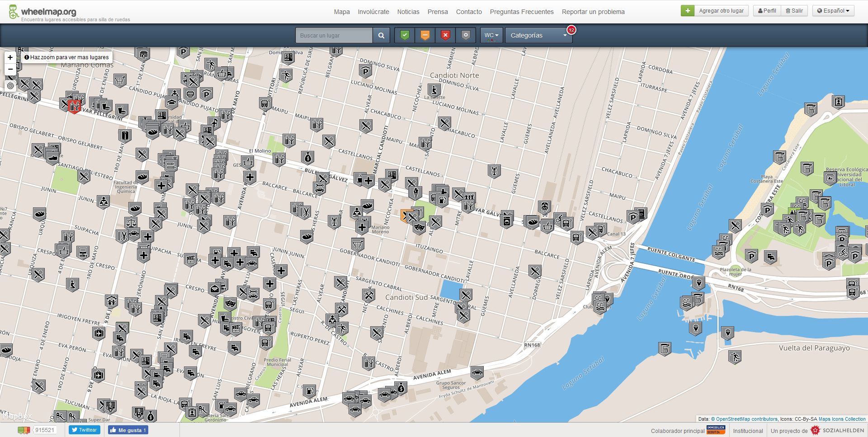
Task: Select the Prensa menu item
Action: click(438, 12)
